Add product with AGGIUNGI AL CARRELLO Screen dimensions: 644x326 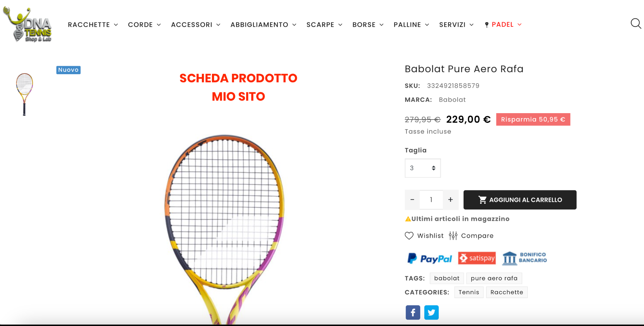click(520, 200)
